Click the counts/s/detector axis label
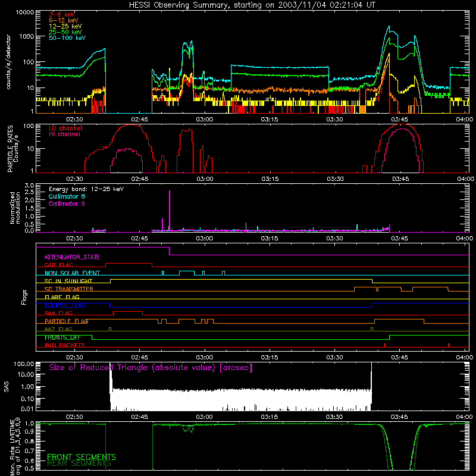This screenshot has width=476, height=476. (8, 62)
